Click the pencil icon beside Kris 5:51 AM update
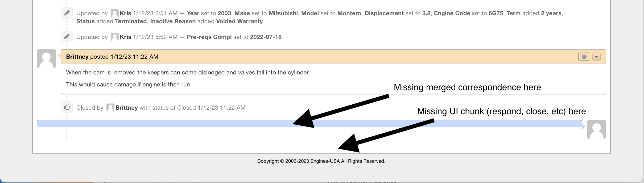This screenshot has height=183, width=644. 67,13
